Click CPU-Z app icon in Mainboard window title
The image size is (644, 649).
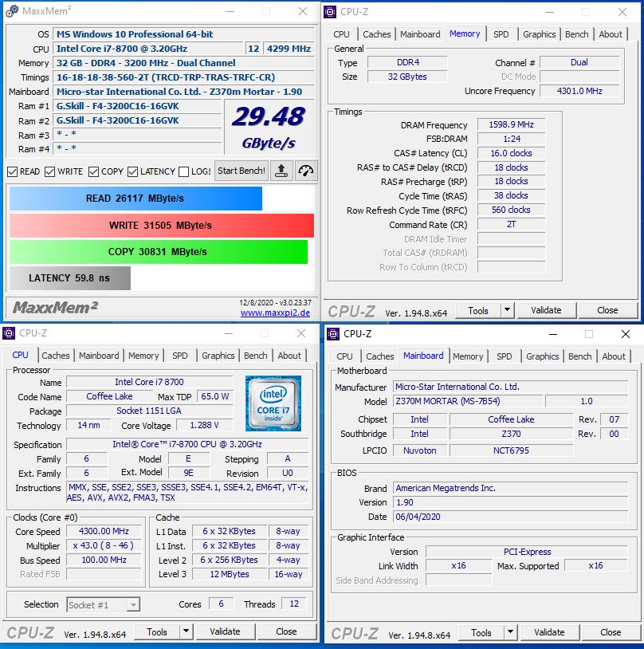pyautogui.click(x=333, y=333)
